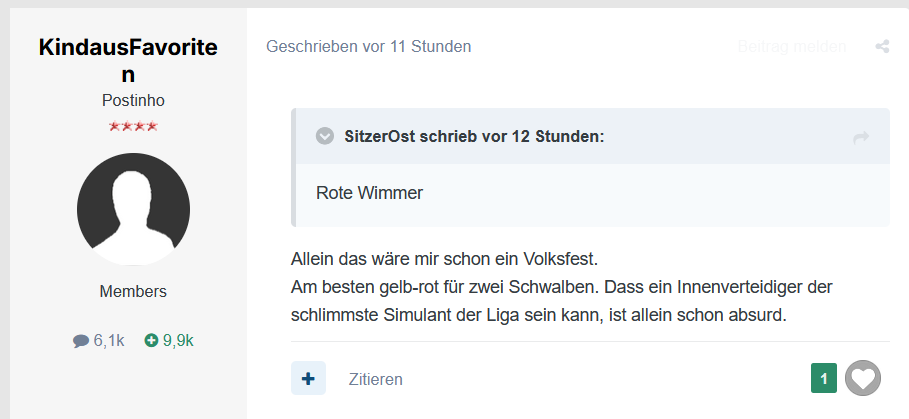This screenshot has width=909, height=419.
Task: Like the post with heart icon
Action: point(863,378)
